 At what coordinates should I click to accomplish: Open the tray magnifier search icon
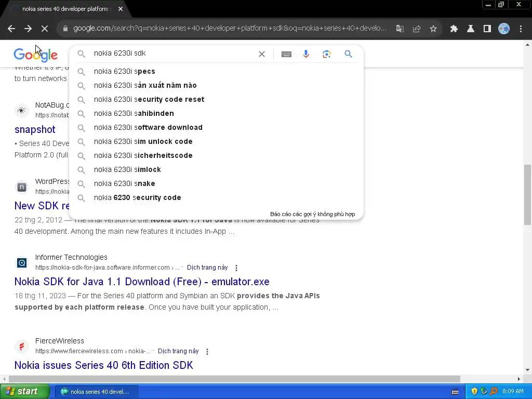[x=494, y=392]
